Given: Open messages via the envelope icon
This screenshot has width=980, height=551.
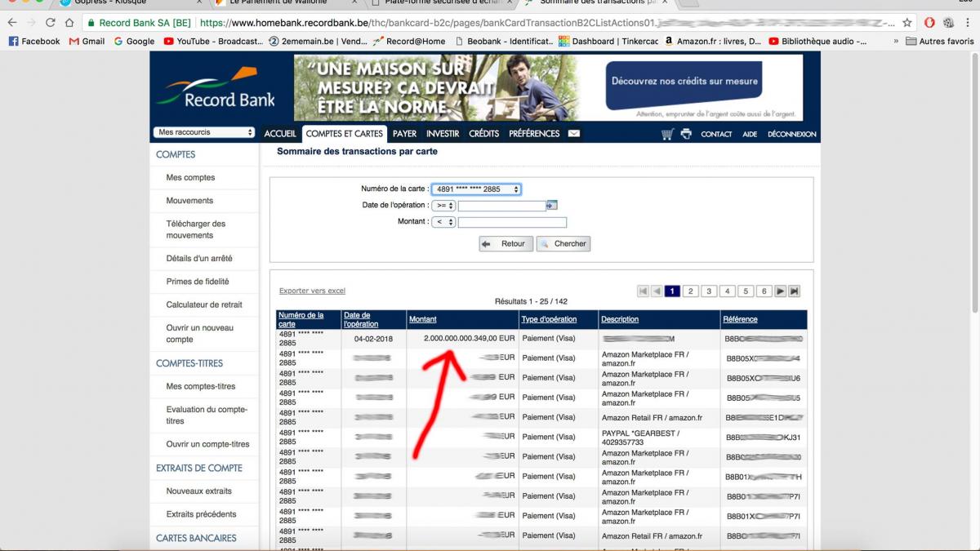Looking at the screenshot, I should click(x=574, y=134).
